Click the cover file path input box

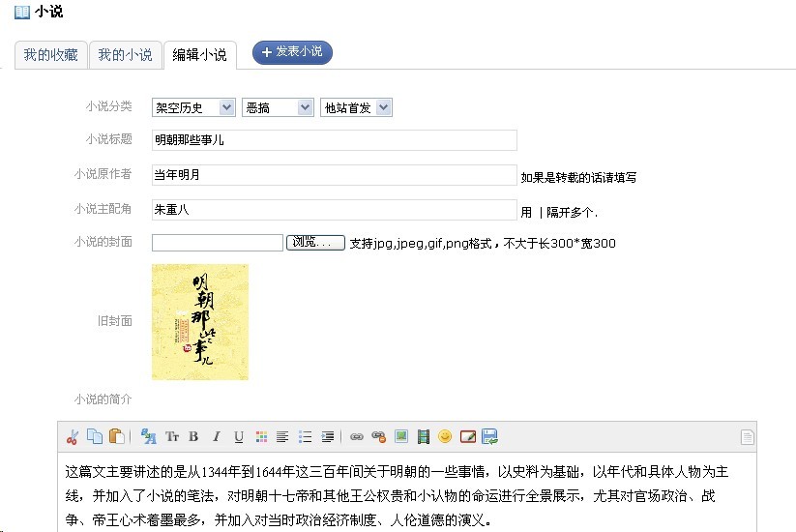click(218, 243)
